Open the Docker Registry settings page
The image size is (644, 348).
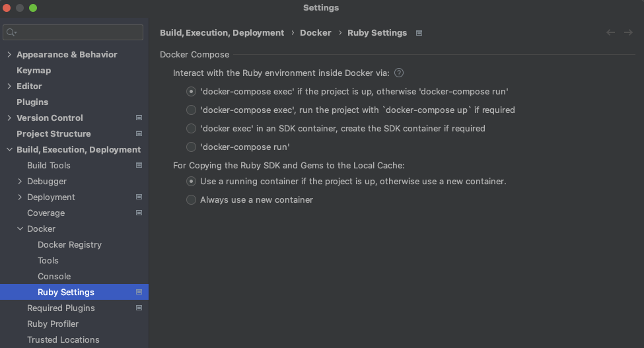pos(69,245)
